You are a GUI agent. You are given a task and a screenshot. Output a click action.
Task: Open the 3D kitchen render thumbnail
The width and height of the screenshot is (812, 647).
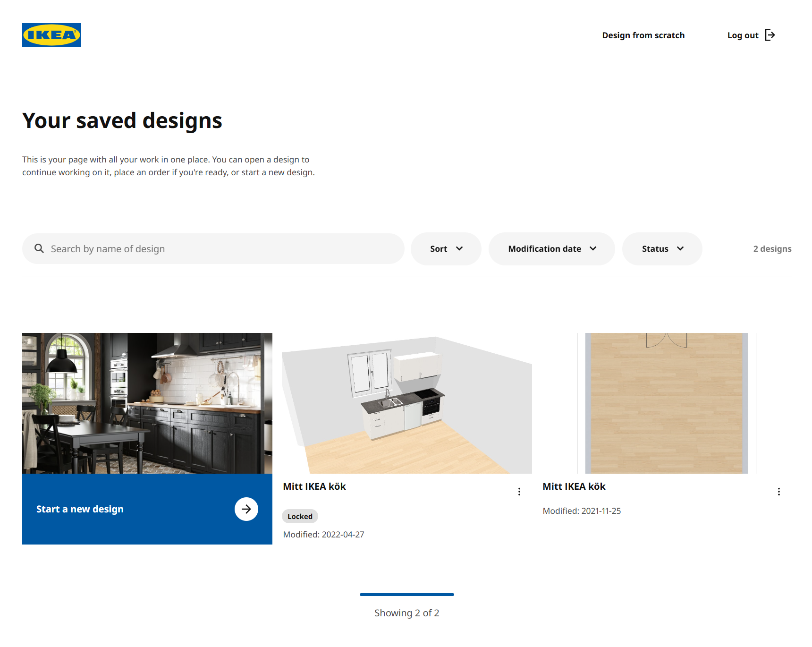tap(406, 403)
